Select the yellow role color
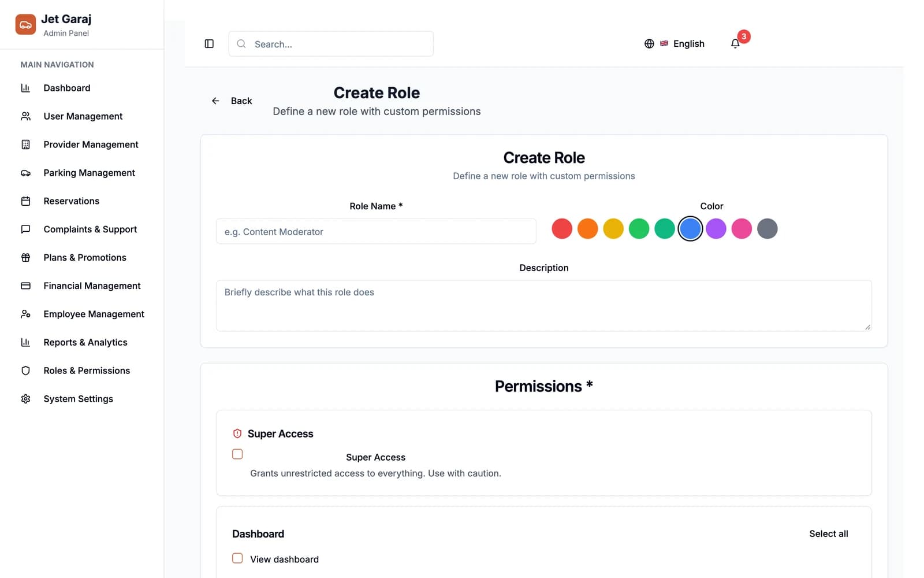Image resolution: width=924 pixels, height=578 pixels. [613, 229]
